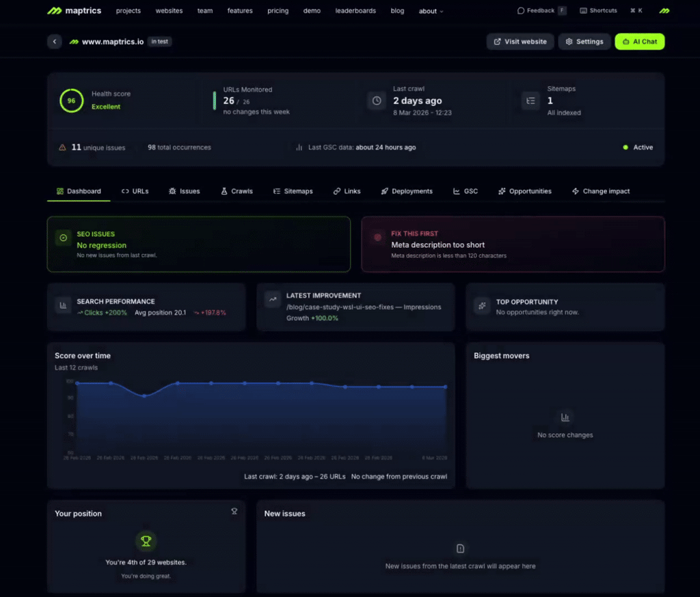Screen dimensions: 700x597
Task: Open the Deployments tab
Action: [x=407, y=191]
